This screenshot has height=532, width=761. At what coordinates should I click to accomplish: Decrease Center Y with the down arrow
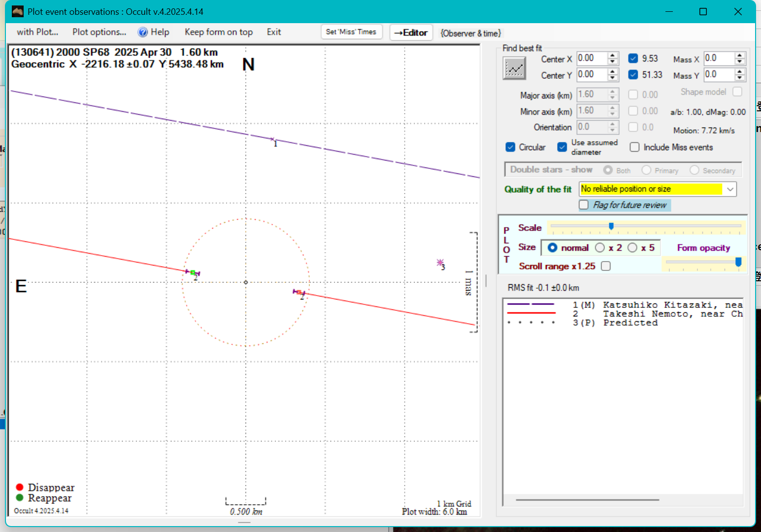click(x=612, y=78)
